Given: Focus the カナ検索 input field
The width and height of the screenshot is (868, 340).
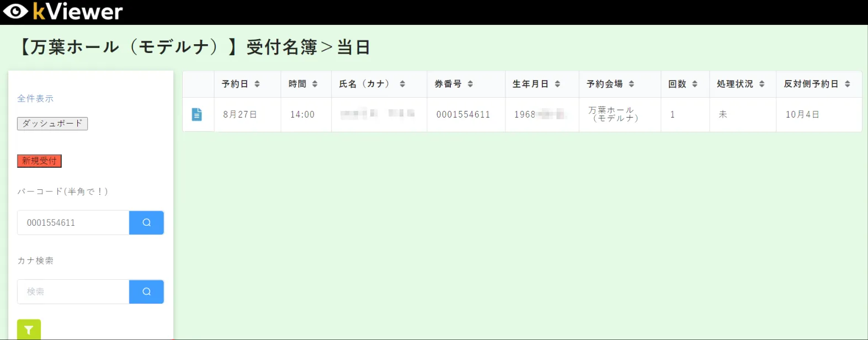Looking at the screenshot, I should (73, 291).
